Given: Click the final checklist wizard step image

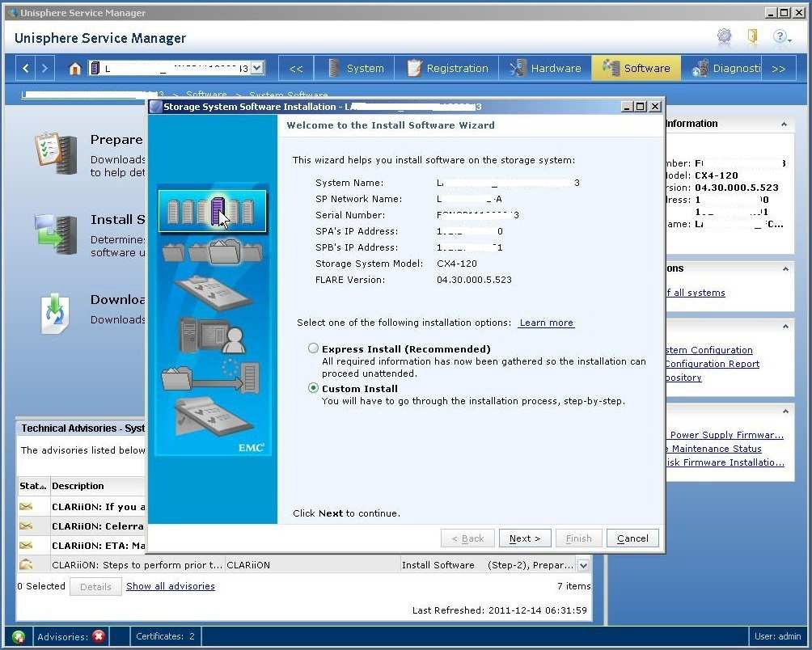Looking at the screenshot, I should [213, 417].
